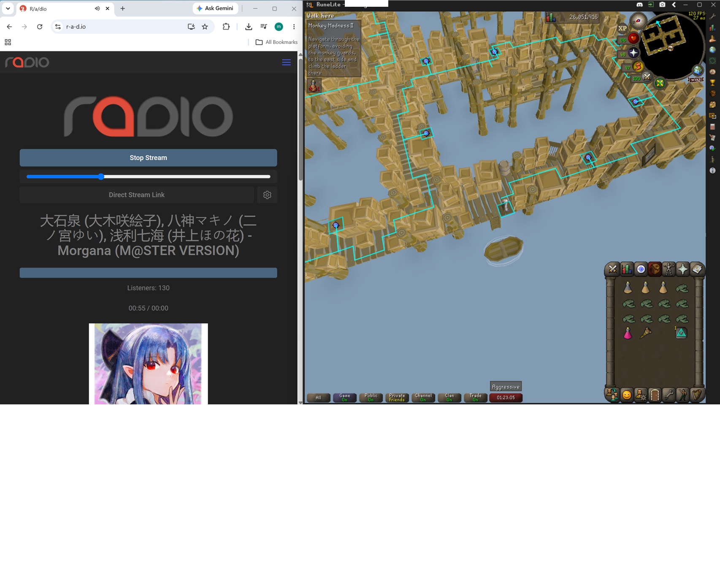
Task: Click the Hitpoints heart orb
Action: [x=633, y=39]
